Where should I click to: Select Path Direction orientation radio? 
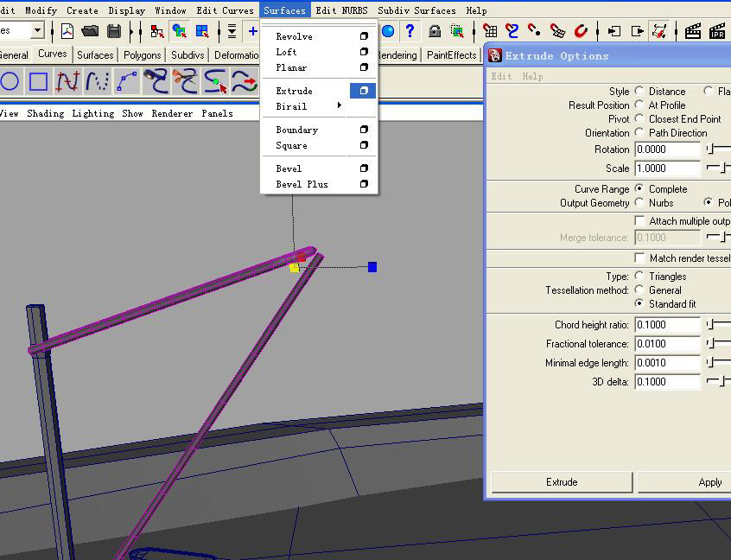click(639, 133)
